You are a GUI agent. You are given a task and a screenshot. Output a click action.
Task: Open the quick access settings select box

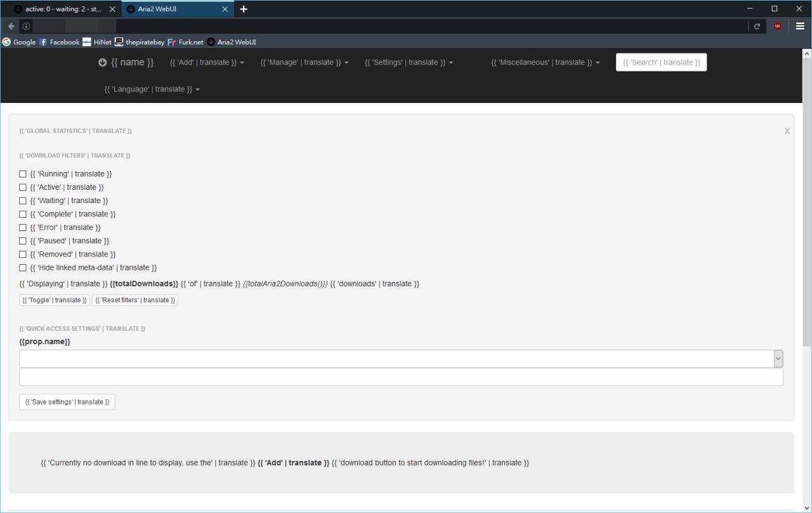(401, 359)
